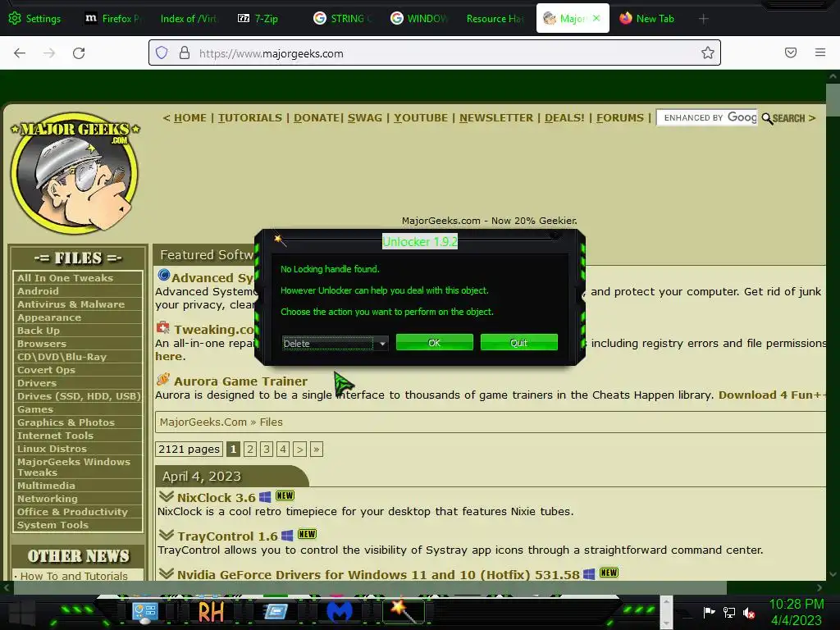840x630 pixels.
Task: Open the SWAG link
Action: point(365,118)
